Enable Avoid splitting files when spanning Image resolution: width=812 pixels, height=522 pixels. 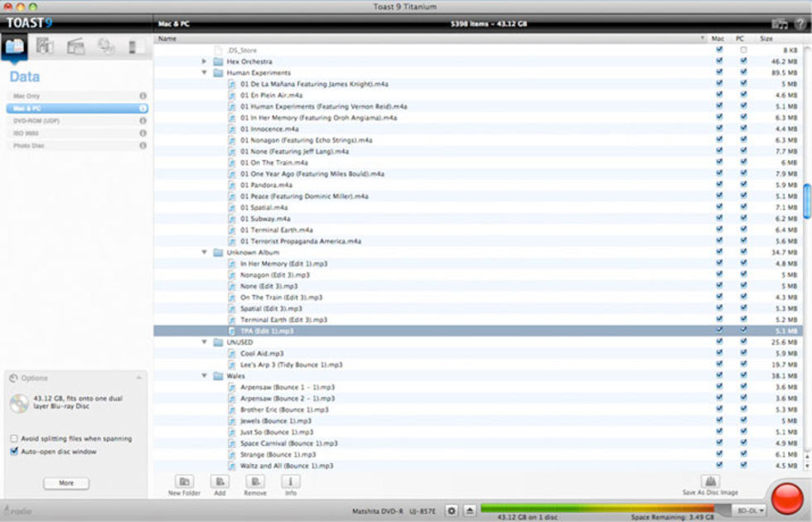pyautogui.click(x=14, y=438)
